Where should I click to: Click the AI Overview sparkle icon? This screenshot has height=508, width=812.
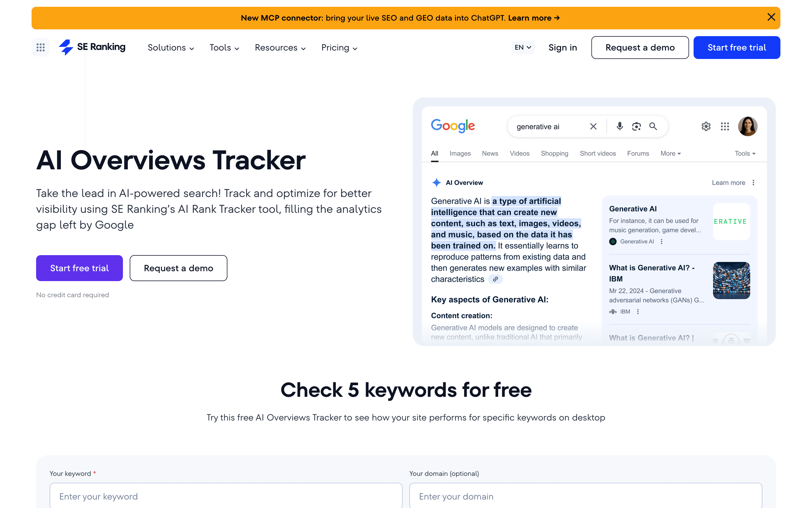coord(436,182)
